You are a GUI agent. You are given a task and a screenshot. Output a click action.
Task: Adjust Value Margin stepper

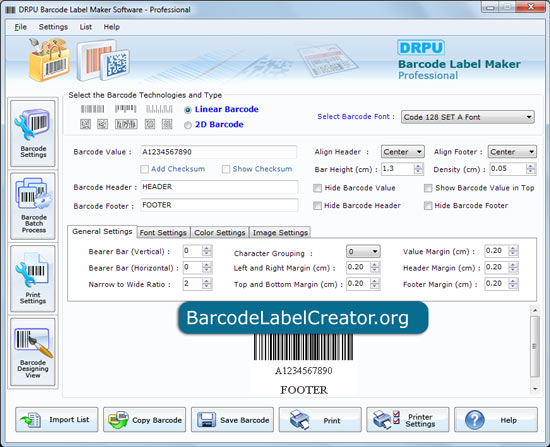513,251
